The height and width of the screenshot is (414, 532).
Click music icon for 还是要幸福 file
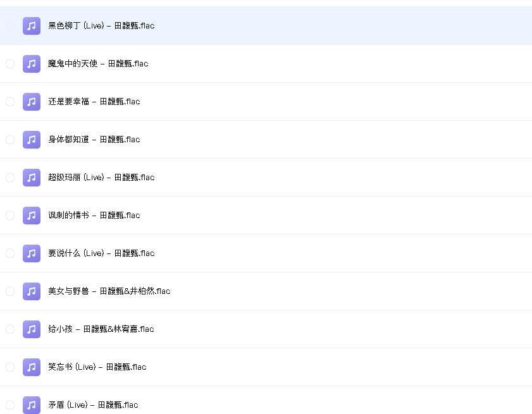tap(32, 102)
